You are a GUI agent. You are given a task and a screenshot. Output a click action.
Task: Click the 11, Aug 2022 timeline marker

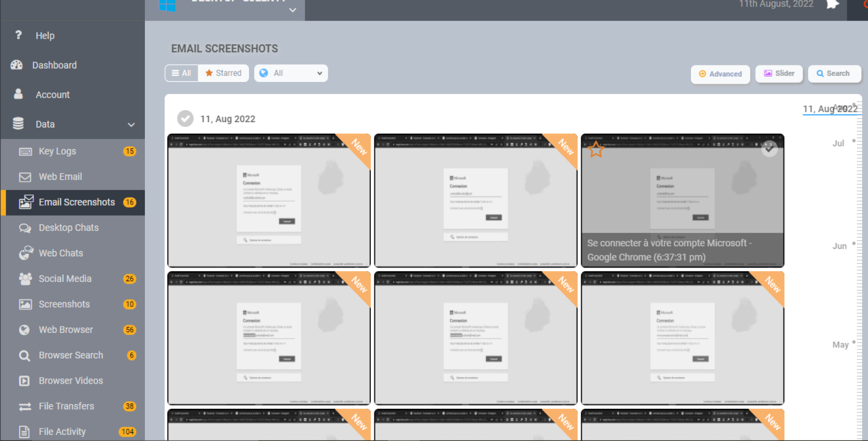[x=830, y=109]
